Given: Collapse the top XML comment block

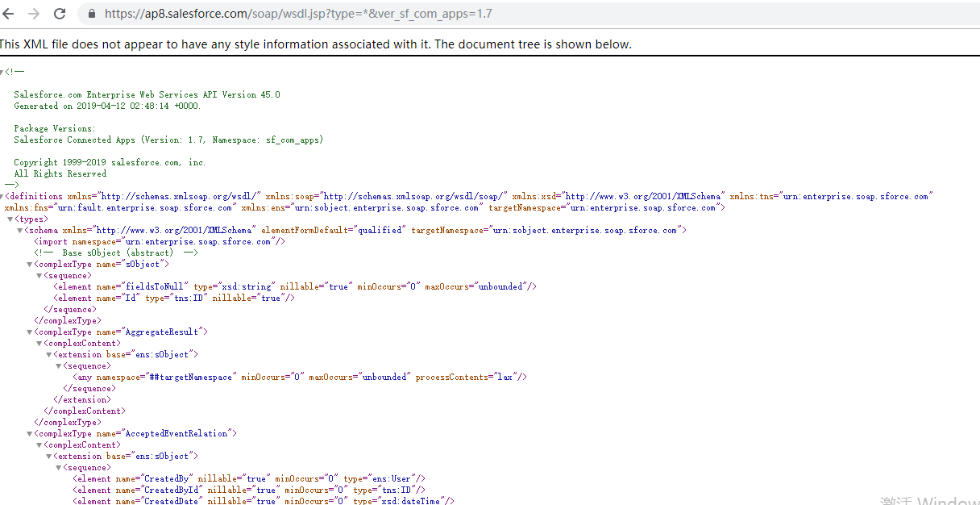Looking at the screenshot, I should [x=2, y=72].
